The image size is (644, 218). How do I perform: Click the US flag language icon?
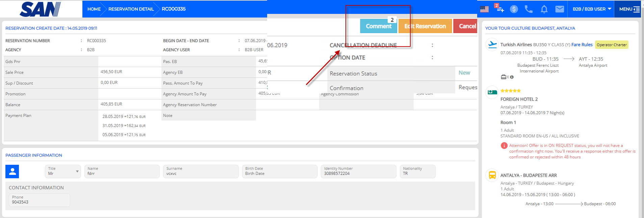coord(484,9)
